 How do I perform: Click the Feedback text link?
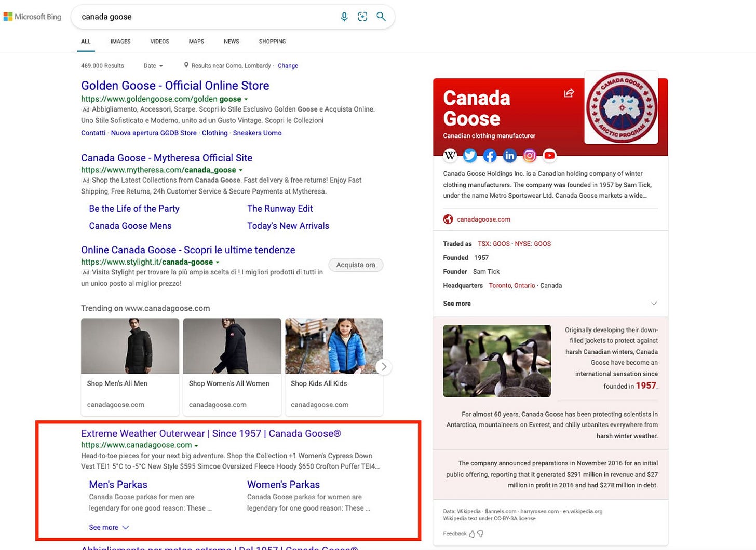pyautogui.click(x=455, y=533)
